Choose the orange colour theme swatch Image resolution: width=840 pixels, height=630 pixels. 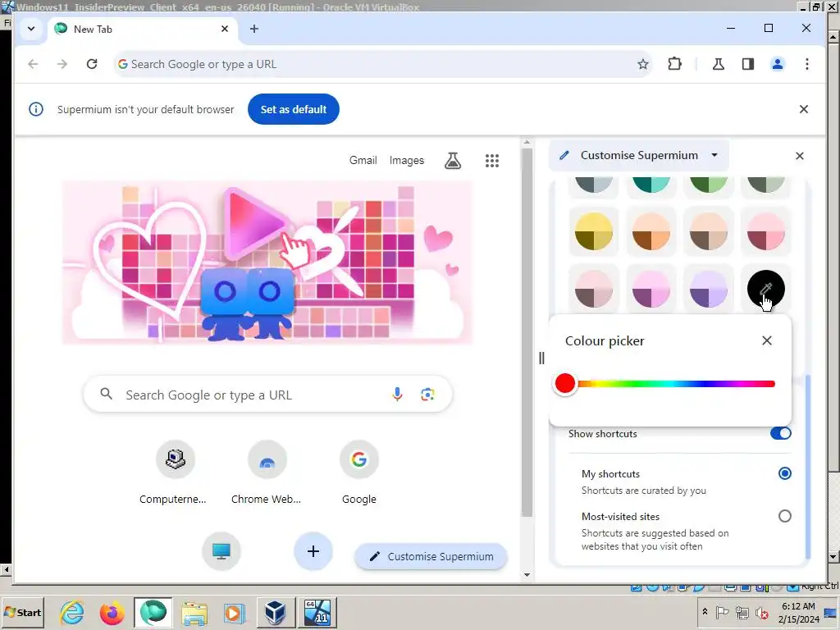651,231
